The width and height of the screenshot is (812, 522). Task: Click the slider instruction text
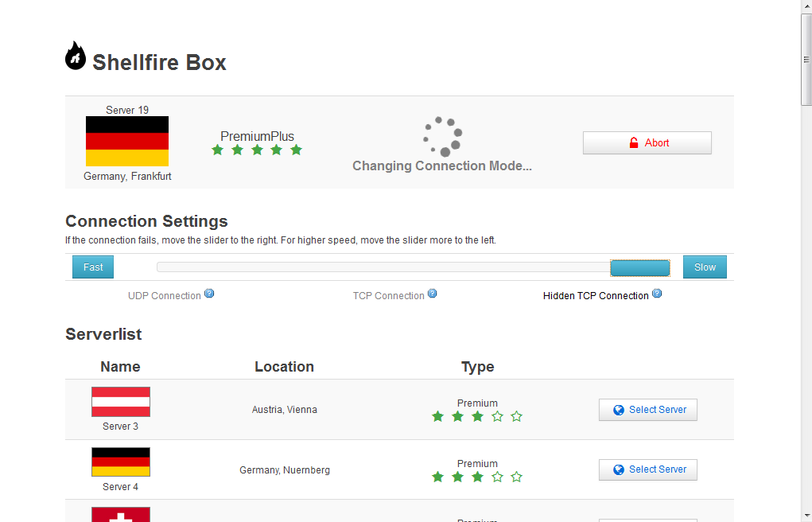(281, 240)
